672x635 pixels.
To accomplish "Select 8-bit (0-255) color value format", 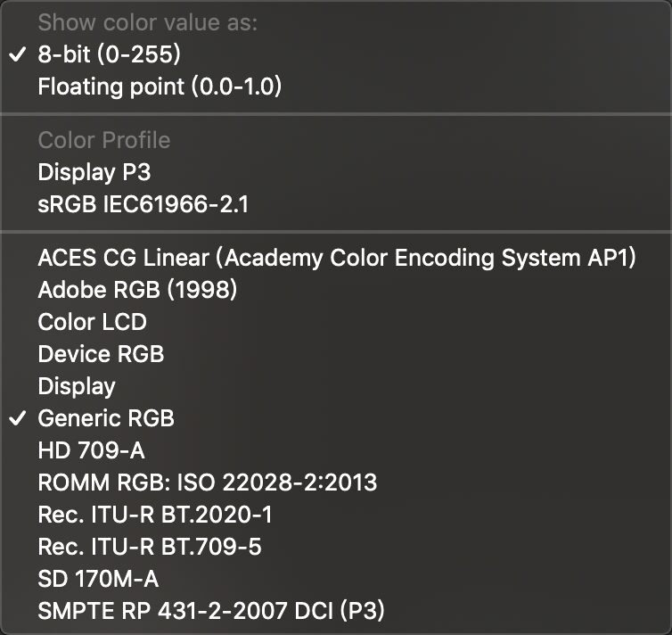I will coord(109,54).
